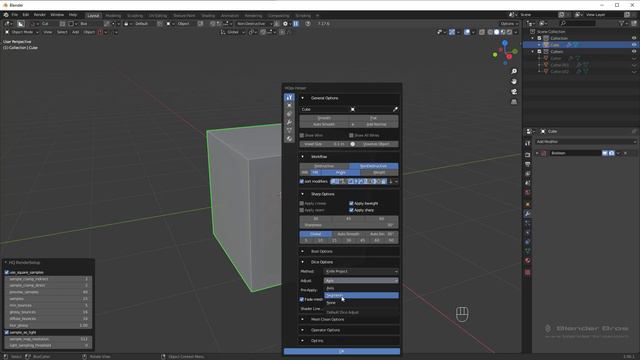Expand Bool Options section
Screen dimensions: 640x360
302,251
